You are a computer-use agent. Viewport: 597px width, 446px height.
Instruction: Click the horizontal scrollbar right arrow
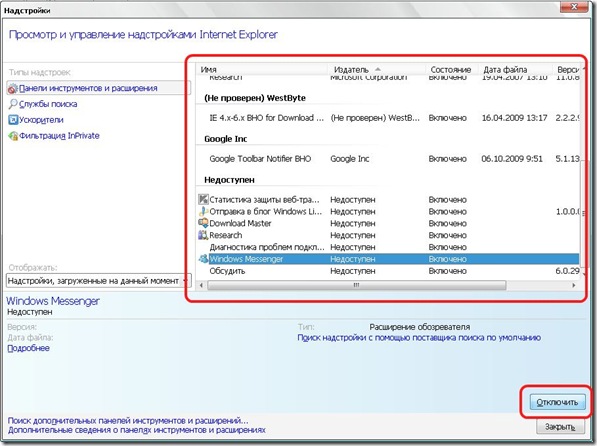(x=574, y=285)
